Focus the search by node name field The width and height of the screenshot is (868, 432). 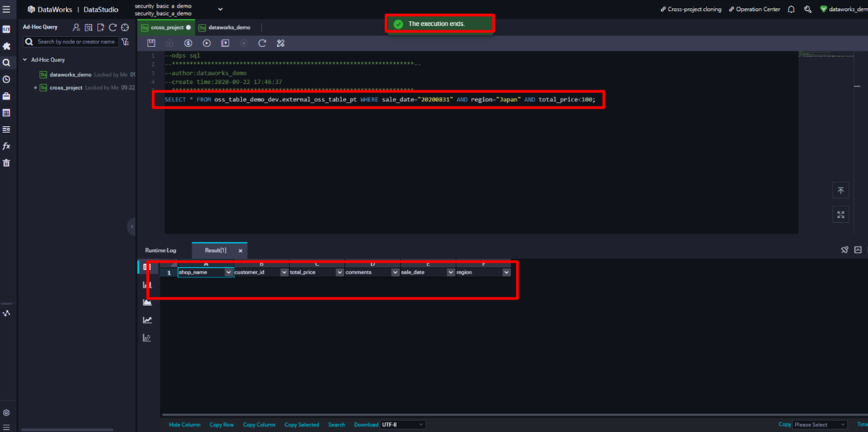point(72,42)
